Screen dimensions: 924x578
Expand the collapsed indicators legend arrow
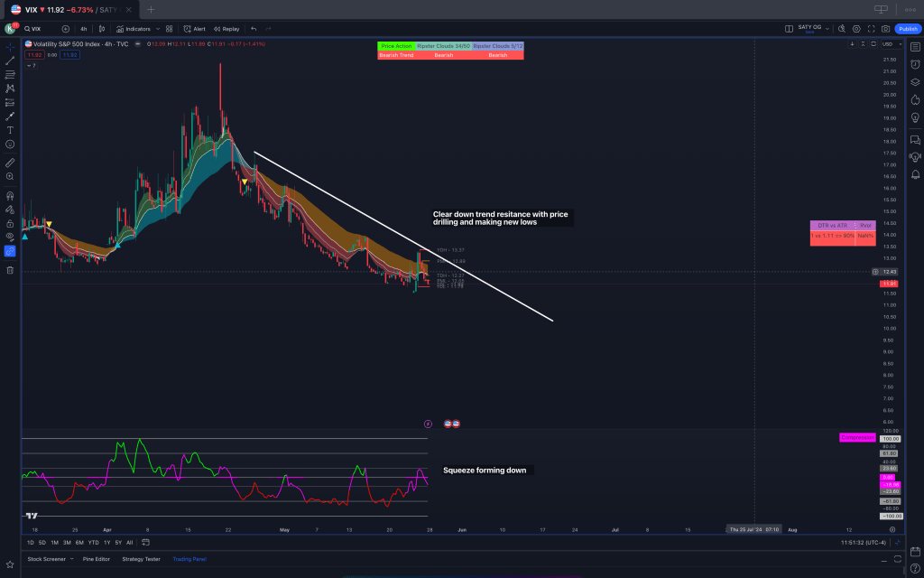[31, 65]
